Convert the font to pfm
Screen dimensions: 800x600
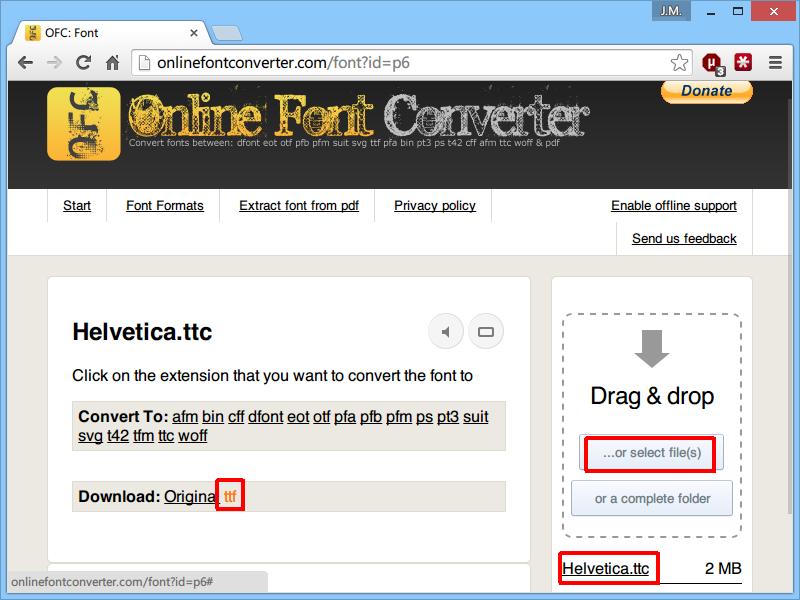pos(399,417)
